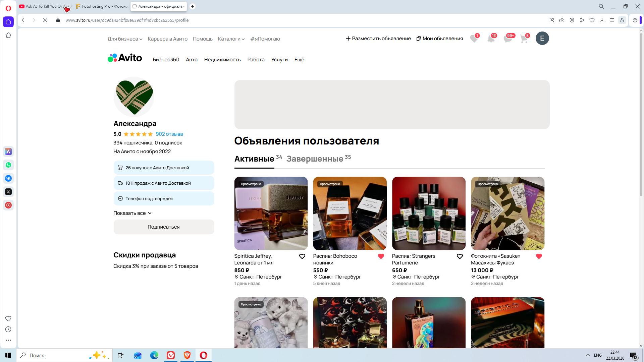Image resolution: width=644 pixels, height=362 pixels.
Task: Open notifications bell with 13 badge
Action: [x=491, y=39]
